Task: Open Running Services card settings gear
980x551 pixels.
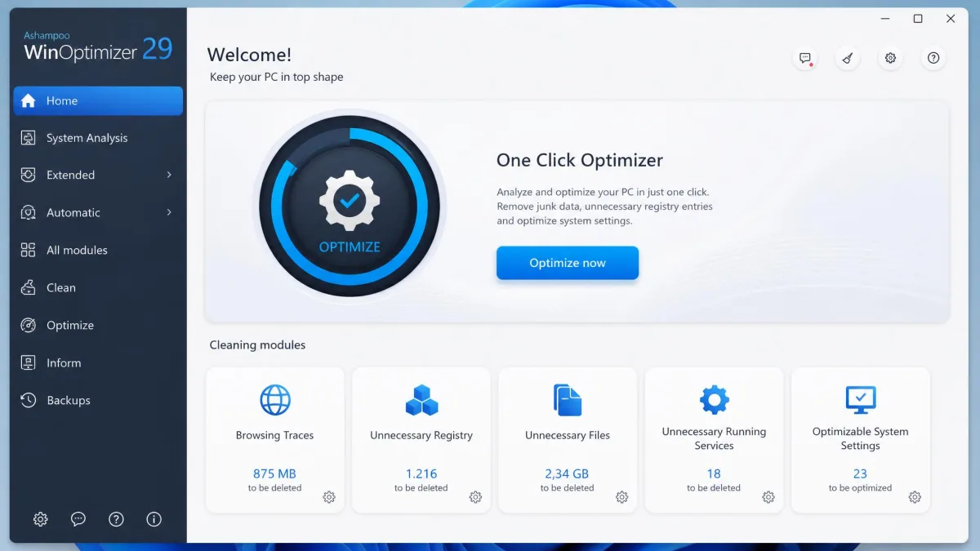Action: (768, 497)
